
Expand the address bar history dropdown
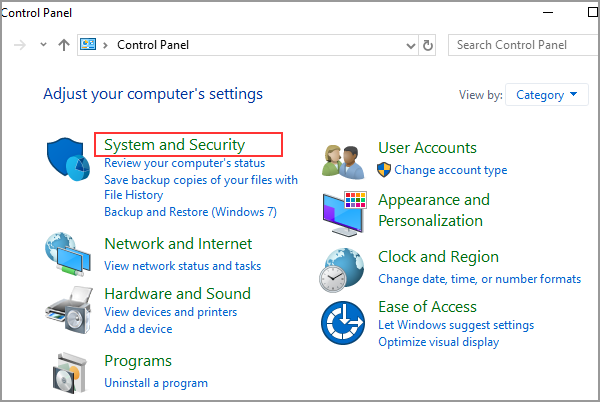coord(411,46)
